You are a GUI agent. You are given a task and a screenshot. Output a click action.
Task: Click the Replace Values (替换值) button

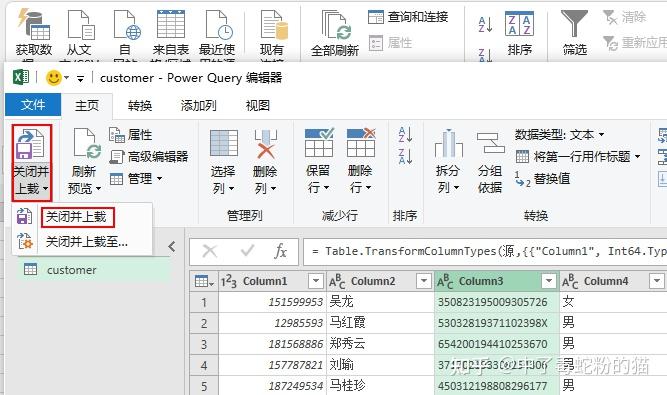click(x=543, y=179)
